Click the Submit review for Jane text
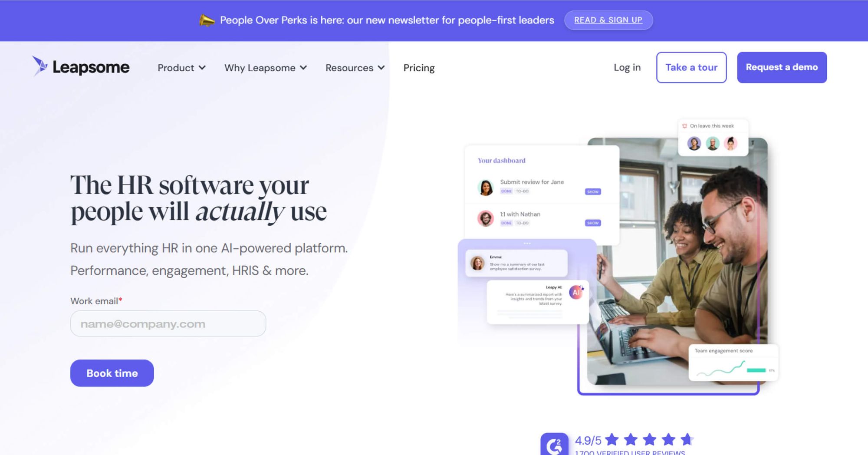Viewport: 868px width, 455px height. click(x=532, y=182)
